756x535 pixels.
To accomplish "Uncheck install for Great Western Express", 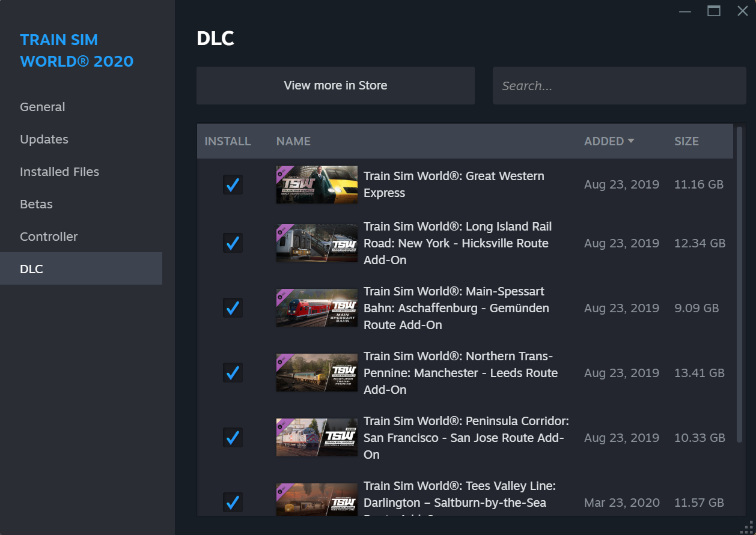I will (x=233, y=184).
